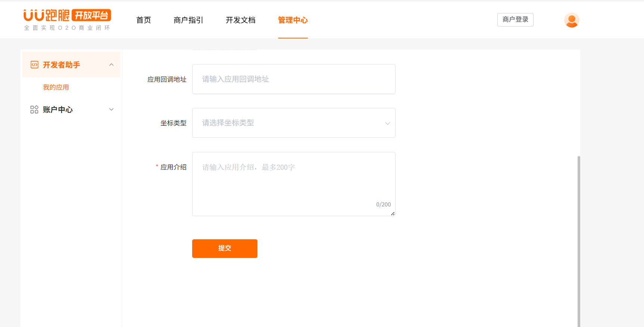The width and height of the screenshot is (644, 327).
Task: Focus the 应用回调地址 input field
Action: click(294, 79)
